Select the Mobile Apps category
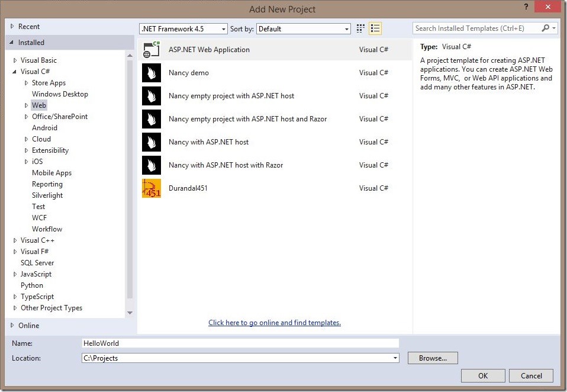Screen dimensions: 567x392 click(51, 173)
